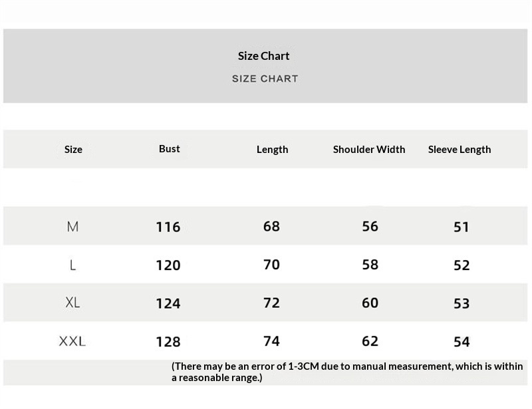Click the "Length" column header
532x409 pixels.
[272, 150]
